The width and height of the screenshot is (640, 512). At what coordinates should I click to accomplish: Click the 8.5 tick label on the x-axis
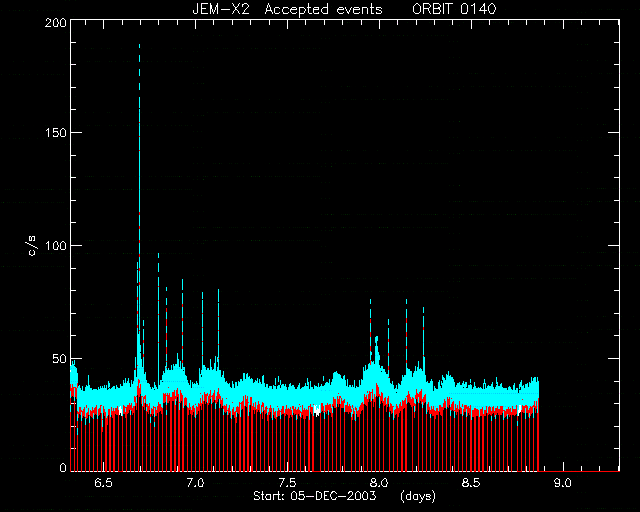[471, 483]
